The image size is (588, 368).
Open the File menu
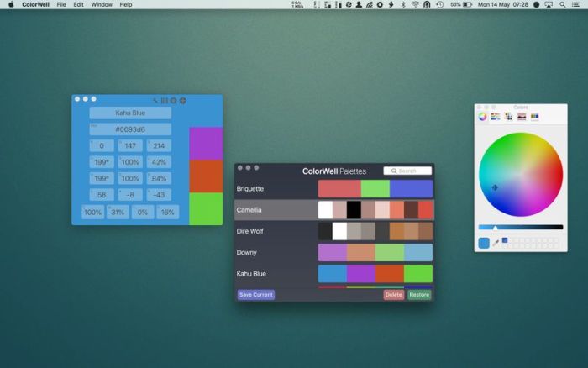pyautogui.click(x=61, y=4)
